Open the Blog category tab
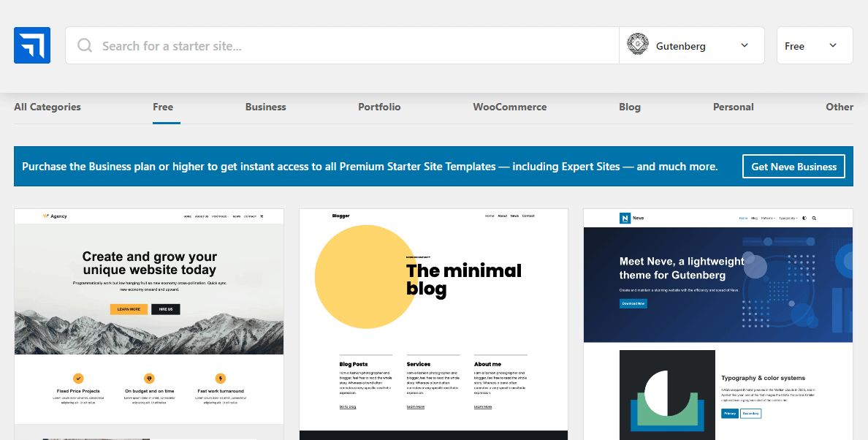 point(629,107)
